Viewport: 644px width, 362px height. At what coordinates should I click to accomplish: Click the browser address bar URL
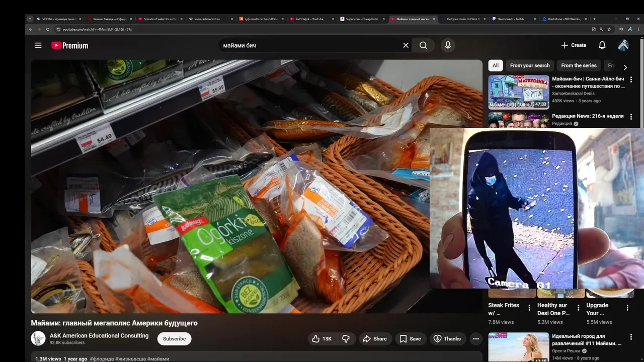coord(97,29)
